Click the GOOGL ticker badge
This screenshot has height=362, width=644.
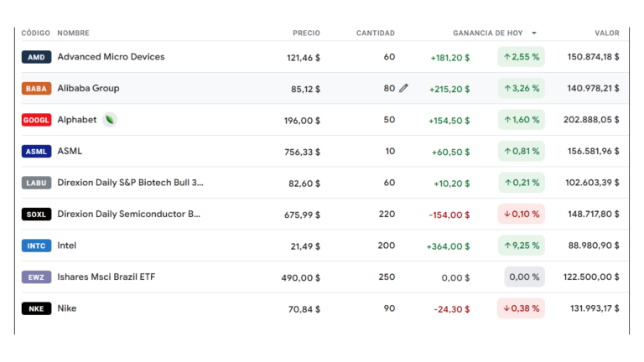click(x=36, y=120)
